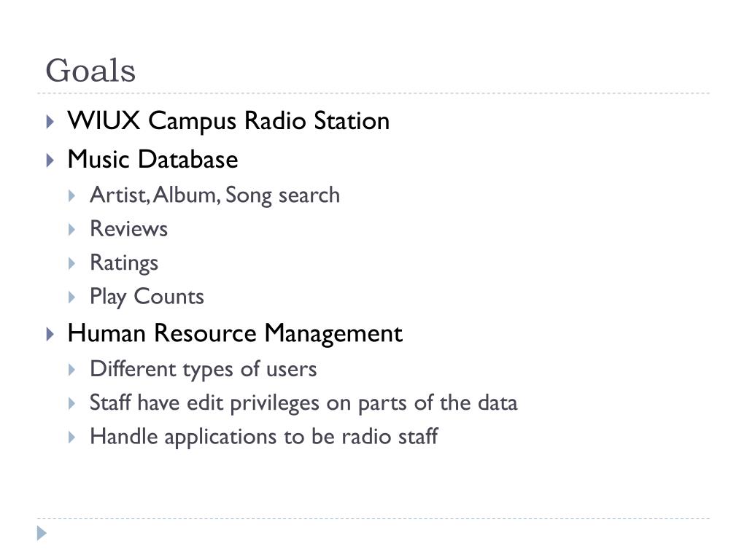
Task: Click "Staff have edit privileges on parts" line
Action: (x=303, y=402)
